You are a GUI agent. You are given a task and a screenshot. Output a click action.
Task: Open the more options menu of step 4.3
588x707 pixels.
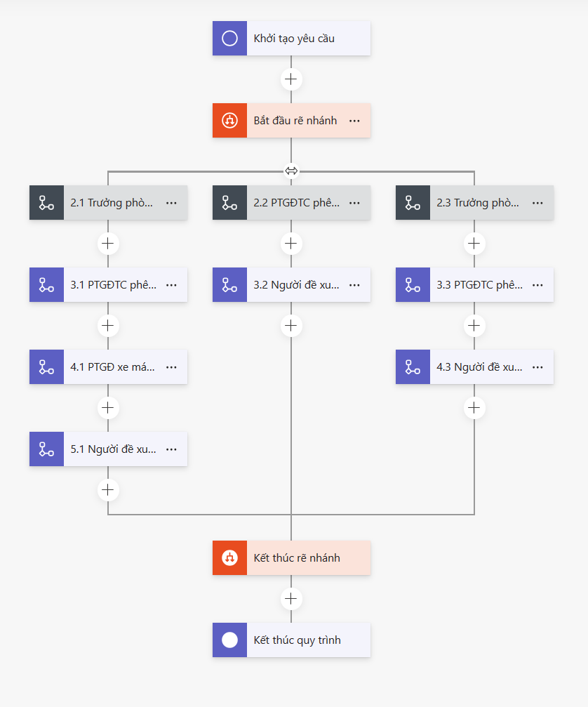pos(537,367)
